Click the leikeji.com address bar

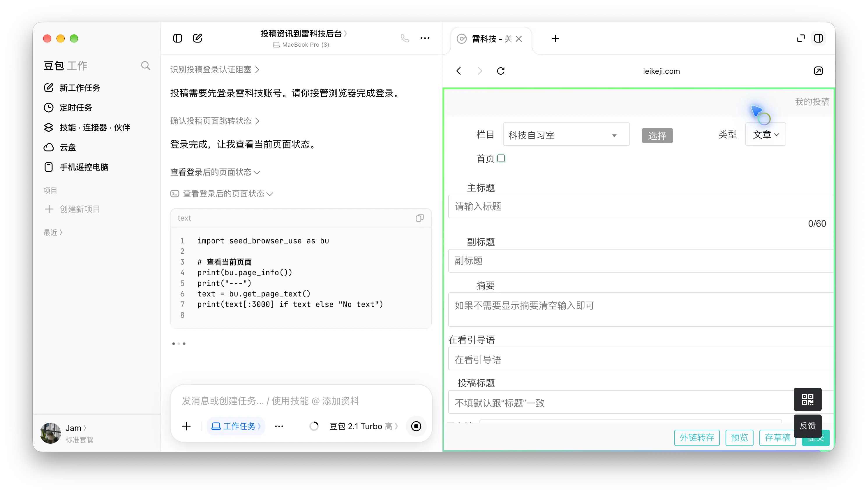661,71
